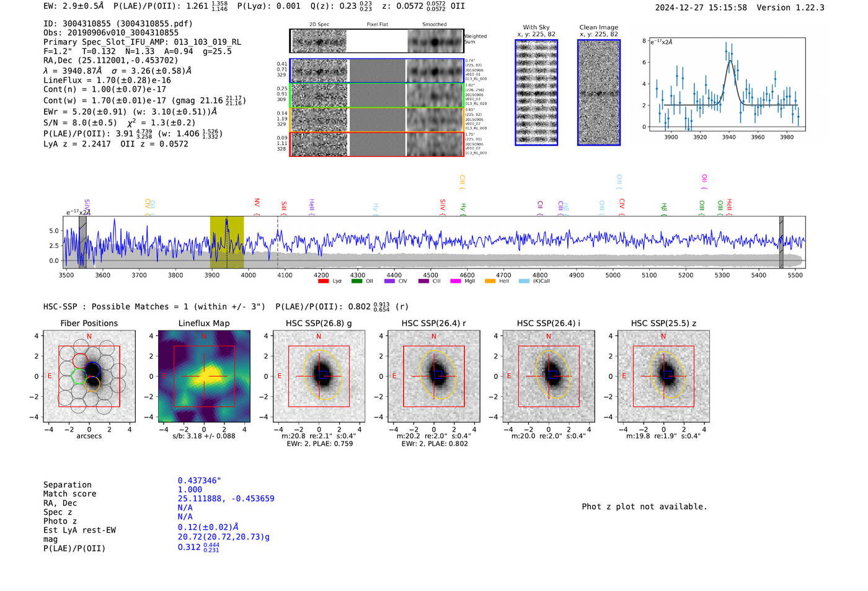This screenshot has height=591, width=868.
Task: Click the S/N = 8.0(±0.5) text
Action: point(80,123)
